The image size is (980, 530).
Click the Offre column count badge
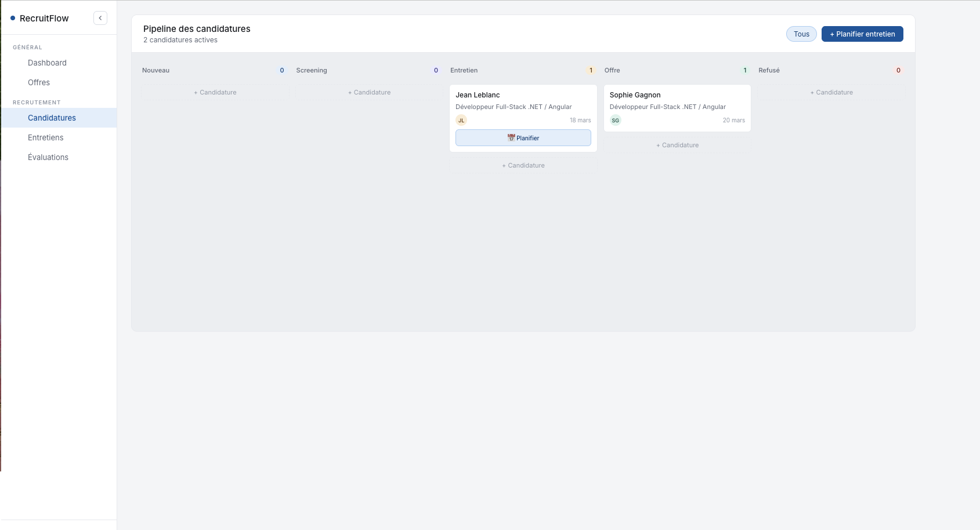(745, 70)
